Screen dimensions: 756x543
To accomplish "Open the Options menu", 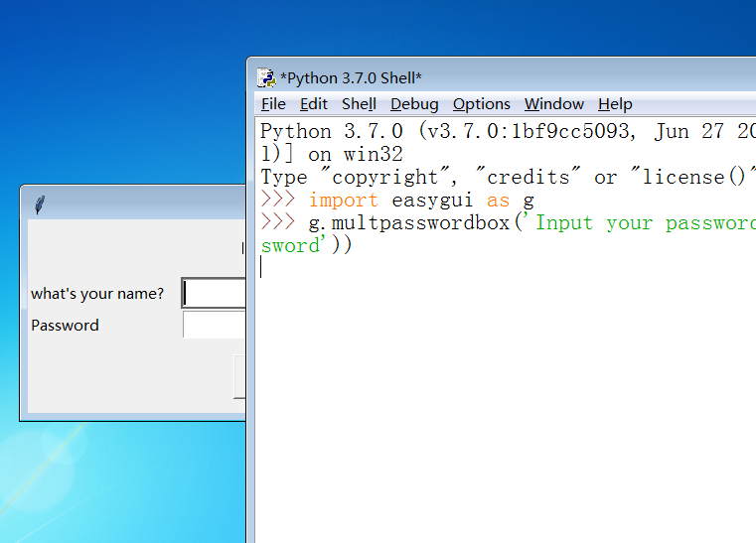I will (x=481, y=104).
